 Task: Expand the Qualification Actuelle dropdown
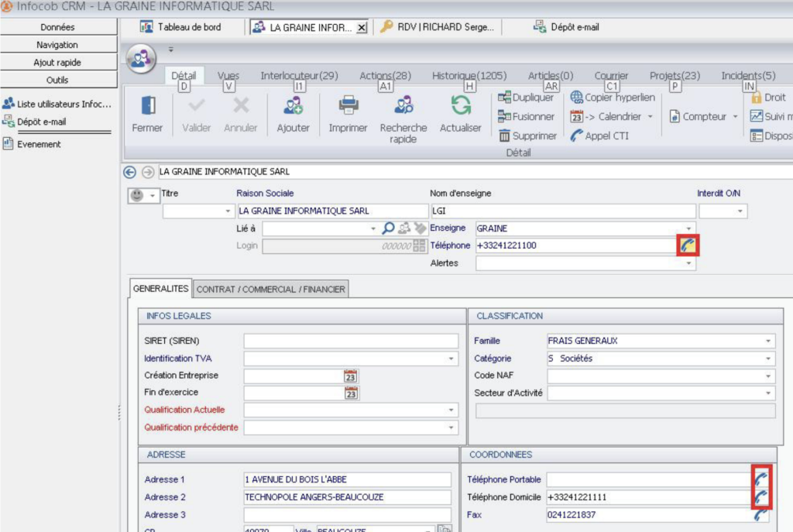pos(451,410)
